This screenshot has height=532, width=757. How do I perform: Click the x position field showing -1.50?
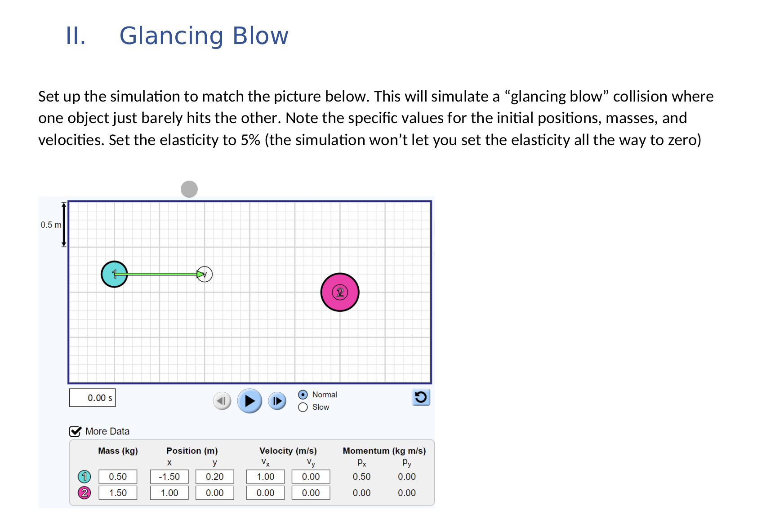169,476
